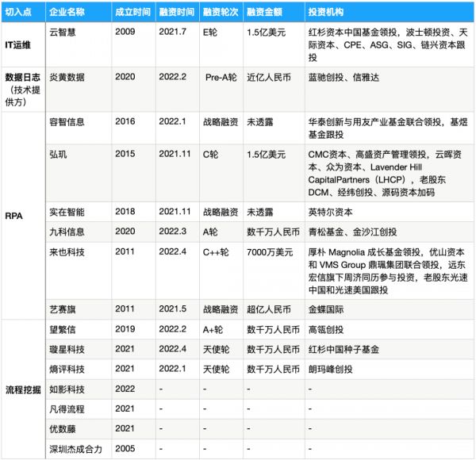Select the 来也科技 company cell
Screen dimensions: 476x460
pos(68,248)
